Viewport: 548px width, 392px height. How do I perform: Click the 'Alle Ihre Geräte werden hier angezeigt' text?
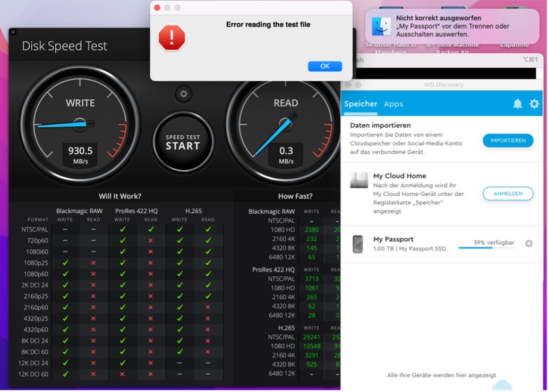(x=441, y=375)
